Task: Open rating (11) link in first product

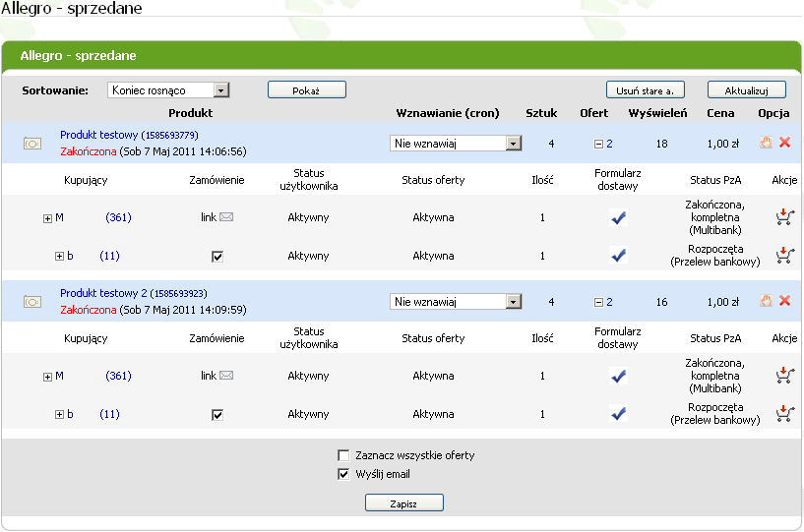Action: point(109,256)
